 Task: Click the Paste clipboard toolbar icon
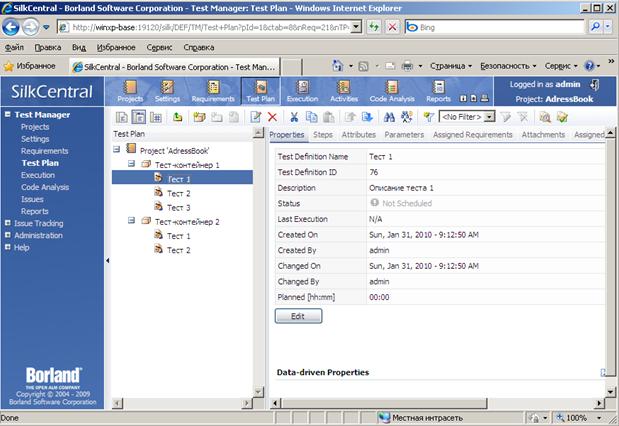click(x=328, y=117)
